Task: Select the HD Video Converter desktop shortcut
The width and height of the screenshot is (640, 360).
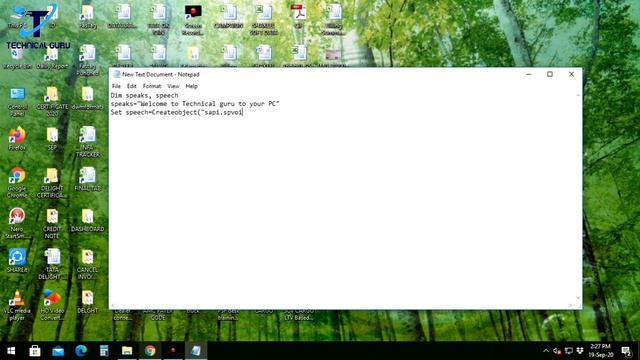Action: click(52, 305)
